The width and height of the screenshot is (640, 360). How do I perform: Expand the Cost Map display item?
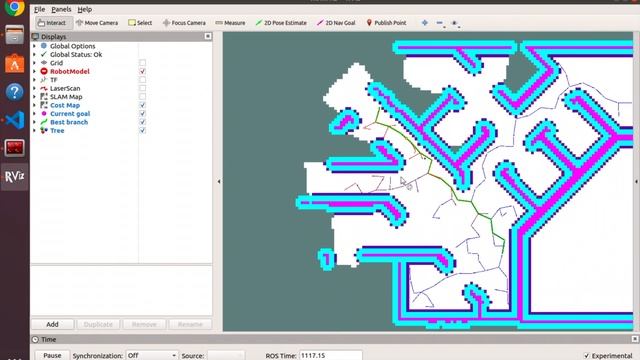(x=35, y=105)
